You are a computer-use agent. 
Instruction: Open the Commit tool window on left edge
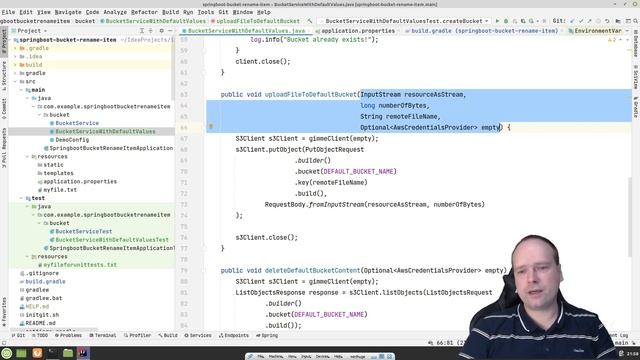[x=4, y=109]
